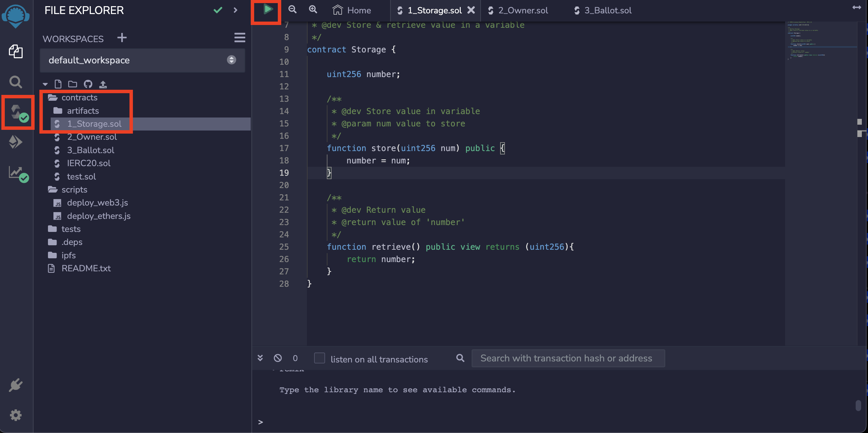Click the terminal scrollbar thumb
Screen dimensions: 868x433
tap(858, 405)
